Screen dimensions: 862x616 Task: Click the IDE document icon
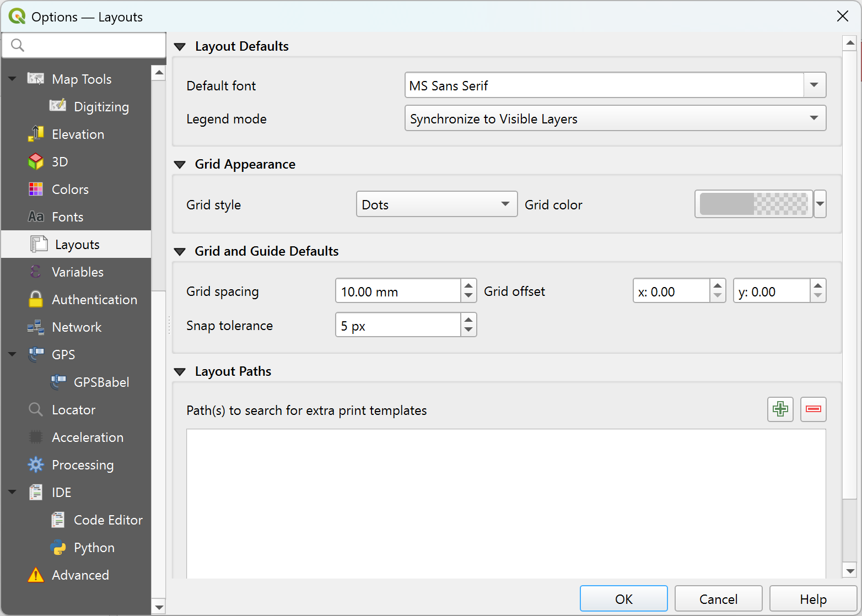pyautogui.click(x=36, y=492)
